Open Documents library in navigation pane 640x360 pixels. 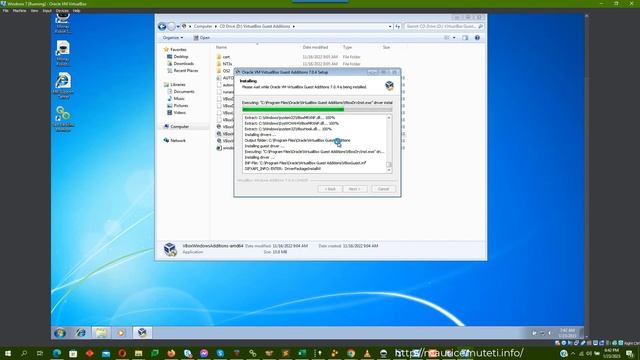pyautogui.click(x=181, y=92)
